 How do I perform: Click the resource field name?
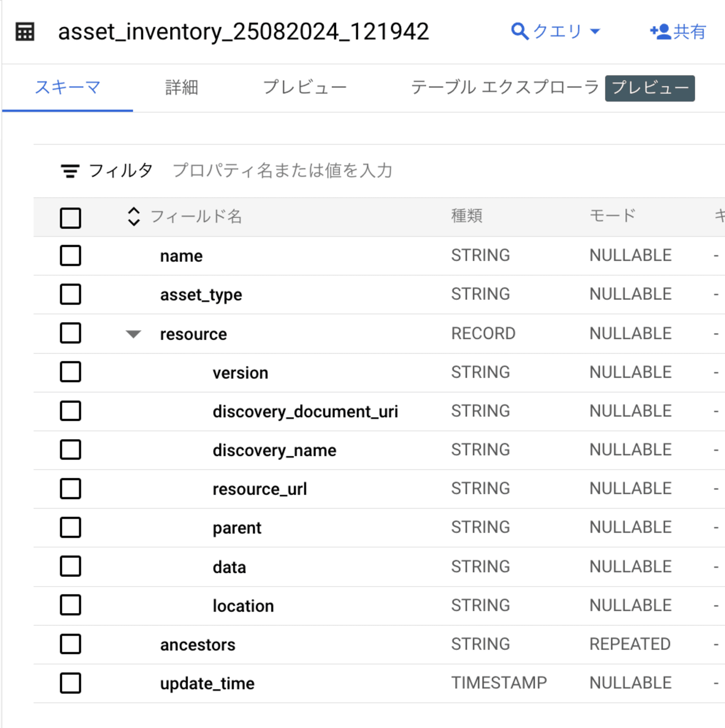pos(193,334)
